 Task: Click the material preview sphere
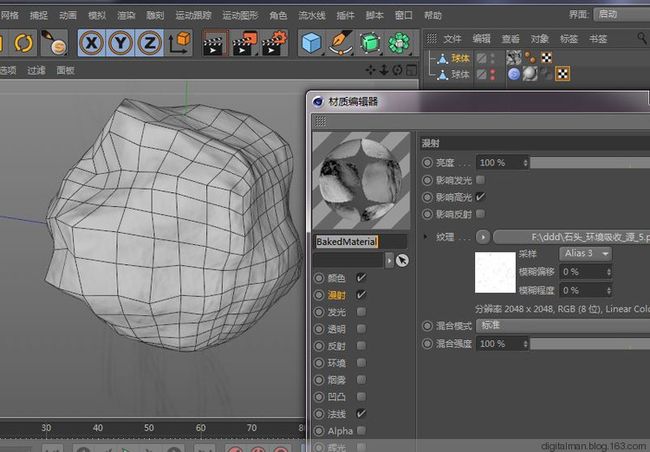point(361,181)
